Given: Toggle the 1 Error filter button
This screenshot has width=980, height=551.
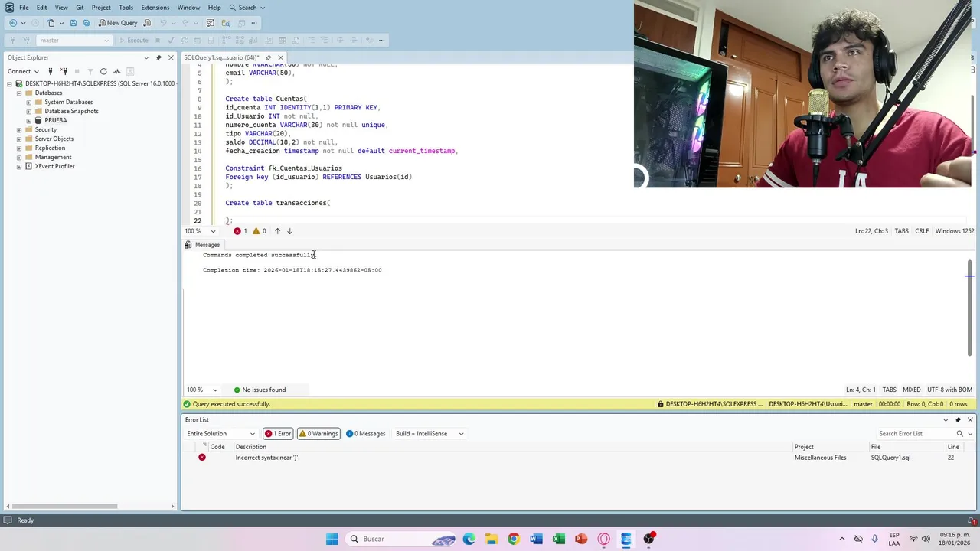Looking at the screenshot, I should pyautogui.click(x=278, y=433).
